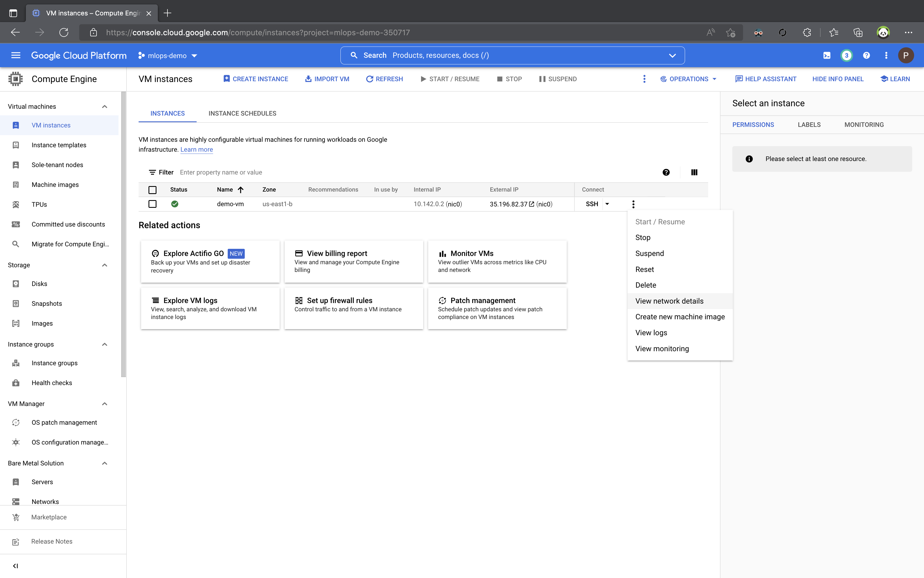The height and width of the screenshot is (578, 924).
Task: Click the browser address bar URL
Action: tap(258, 32)
